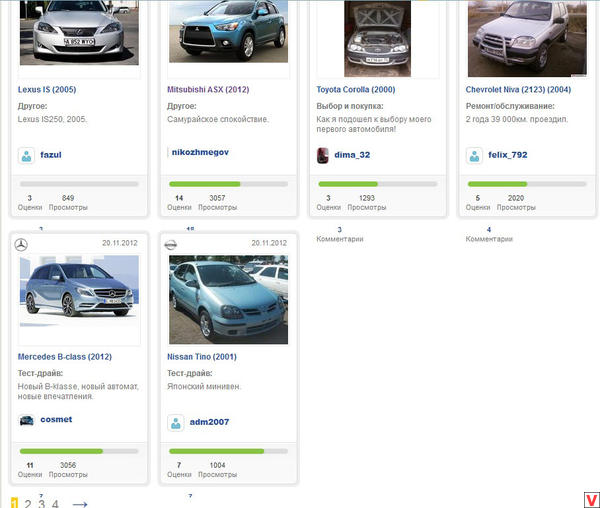
Task: Click 'Ремонт/обслуживание:' category label
Action: (x=510, y=106)
